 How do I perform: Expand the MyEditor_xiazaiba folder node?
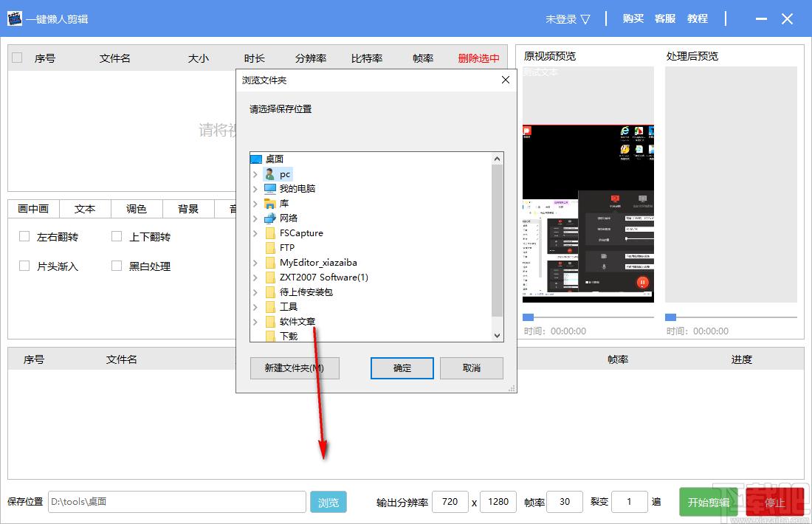[255, 263]
